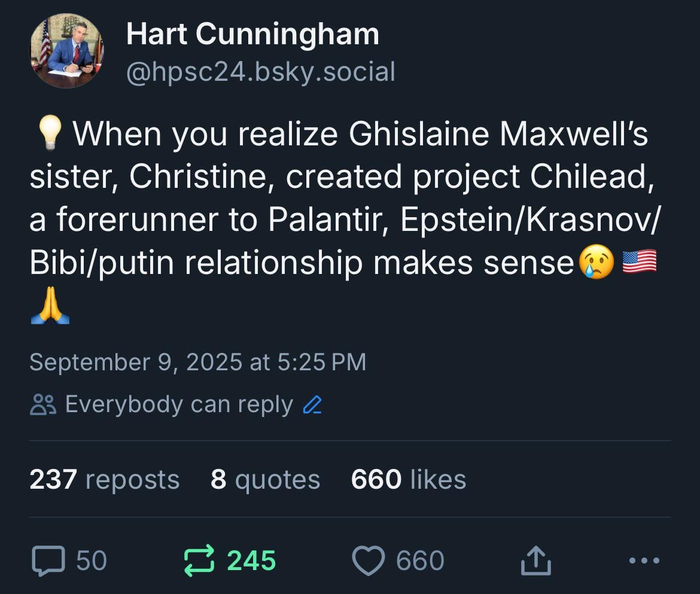Viewport: 700px width, 594px height.
Task: Click the Everybody can reply setting
Action: 179,405
